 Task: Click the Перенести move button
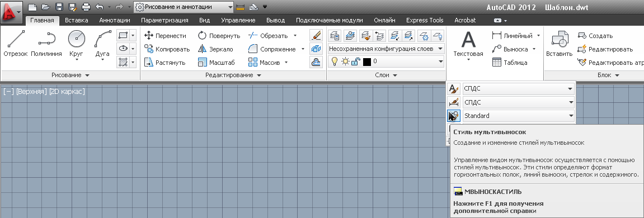pos(165,36)
